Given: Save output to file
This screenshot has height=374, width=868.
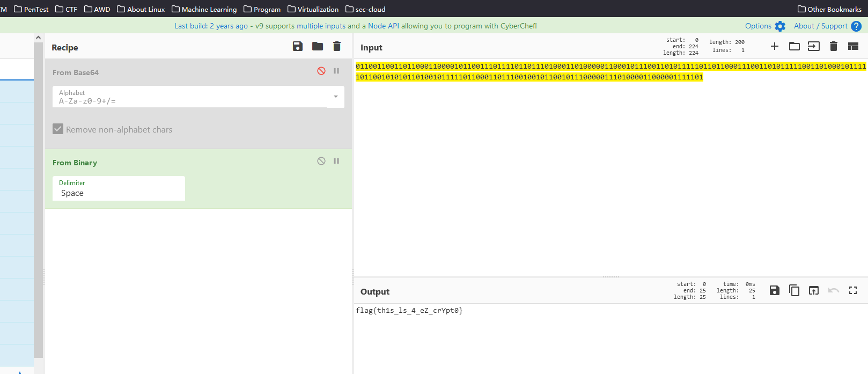Looking at the screenshot, I should [775, 290].
